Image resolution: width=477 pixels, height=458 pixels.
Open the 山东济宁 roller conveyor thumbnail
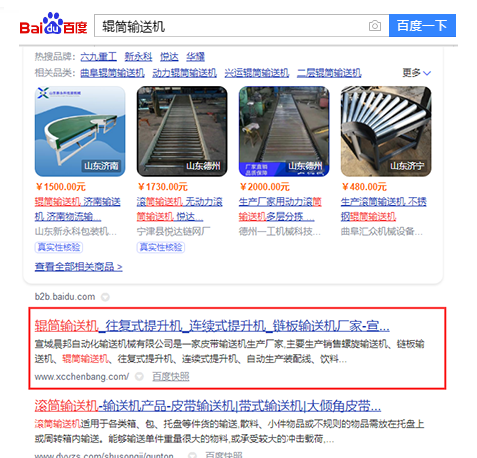(x=386, y=131)
